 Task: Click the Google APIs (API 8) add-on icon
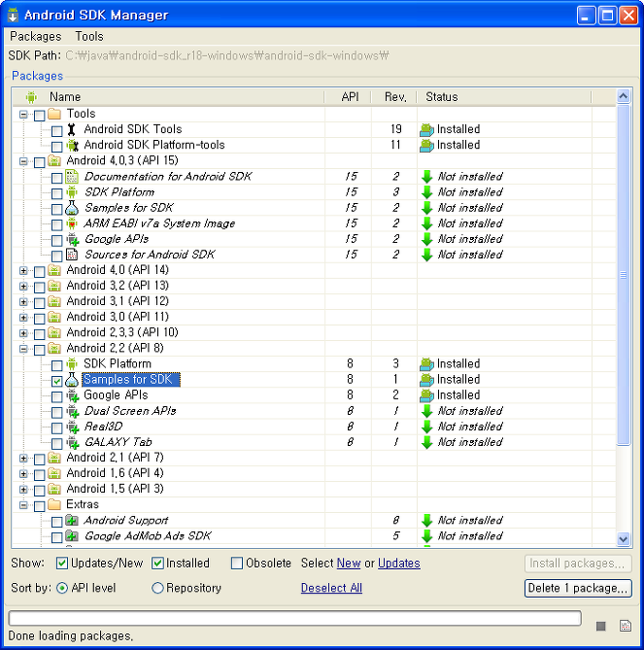[x=73, y=395]
